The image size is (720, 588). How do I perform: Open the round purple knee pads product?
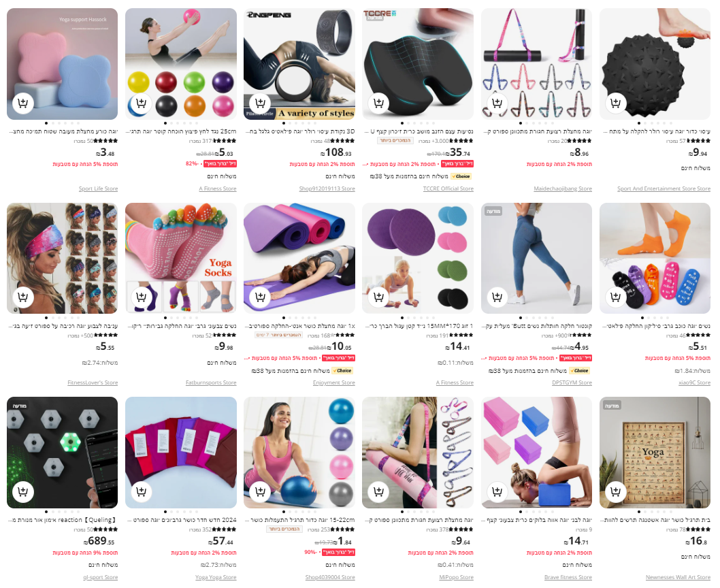tap(418, 258)
